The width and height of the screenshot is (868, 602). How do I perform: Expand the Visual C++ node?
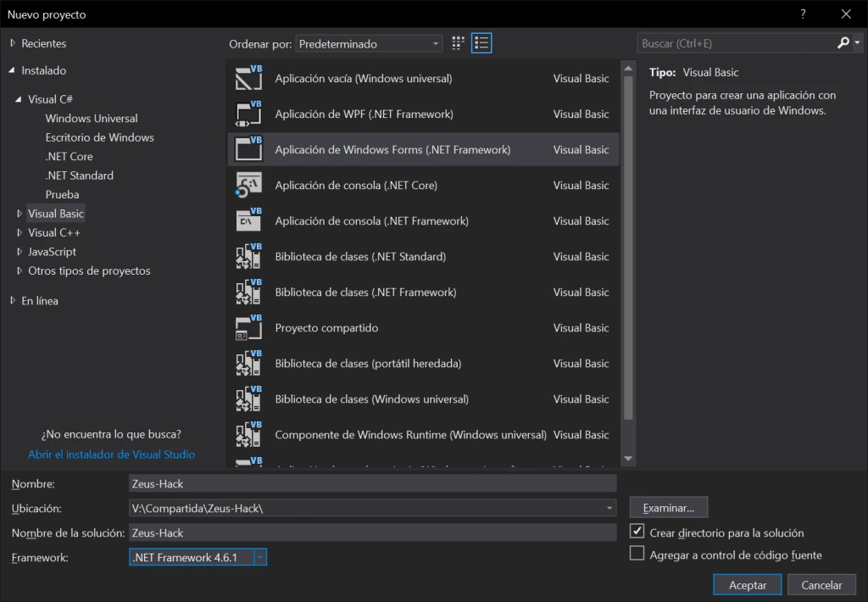pos(19,232)
